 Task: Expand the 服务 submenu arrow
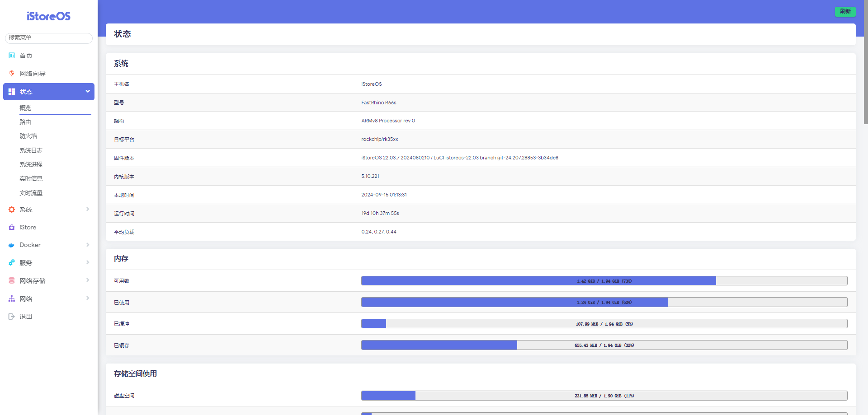[x=88, y=262]
